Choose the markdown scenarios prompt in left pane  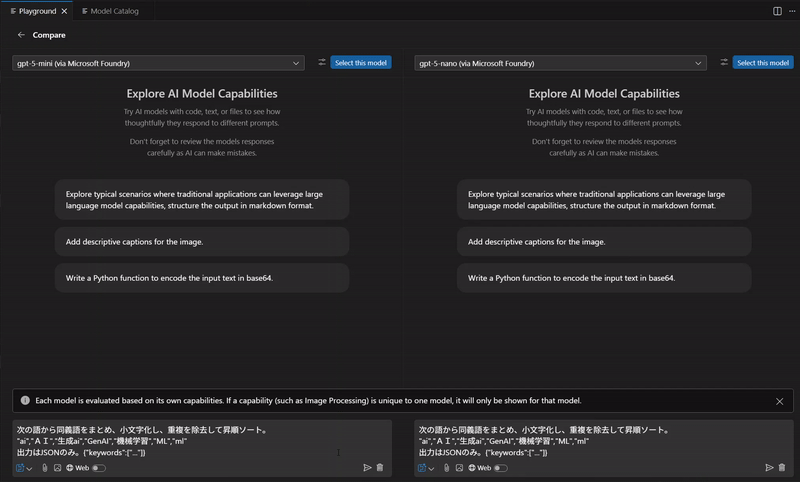[x=202, y=199]
